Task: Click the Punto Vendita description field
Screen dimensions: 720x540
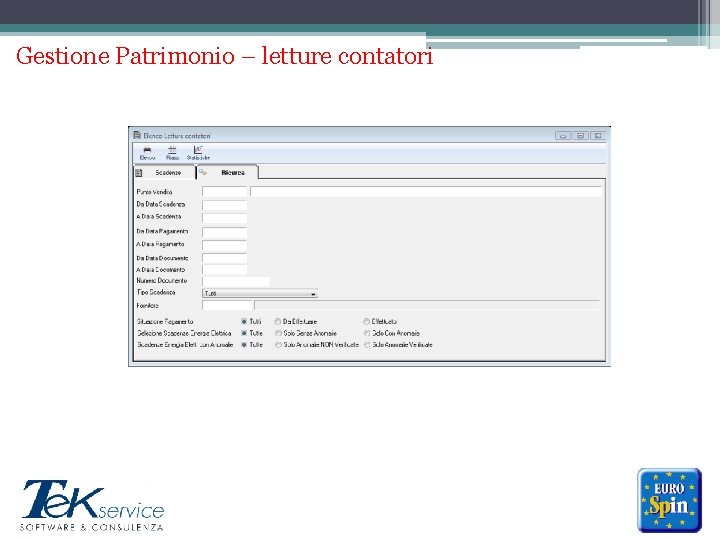Action: click(x=426, y=191)
